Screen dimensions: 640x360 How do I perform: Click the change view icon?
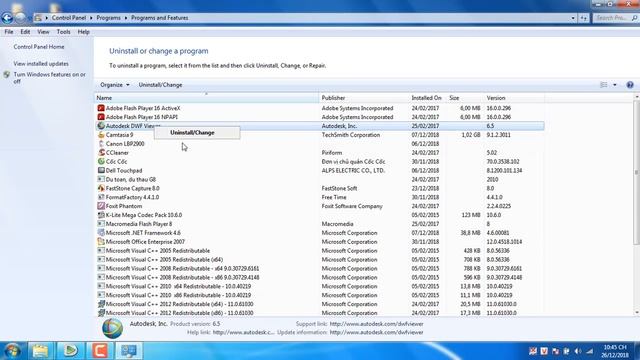(x=604, y=85)
